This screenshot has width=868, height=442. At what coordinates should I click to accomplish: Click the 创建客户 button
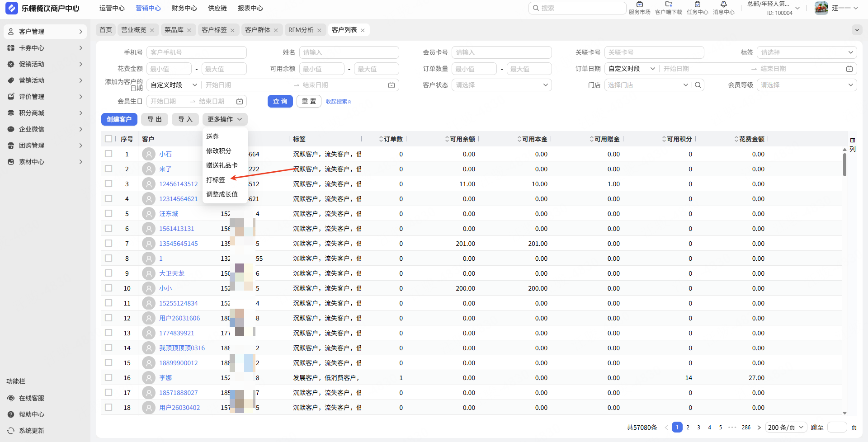pos(119,119)
